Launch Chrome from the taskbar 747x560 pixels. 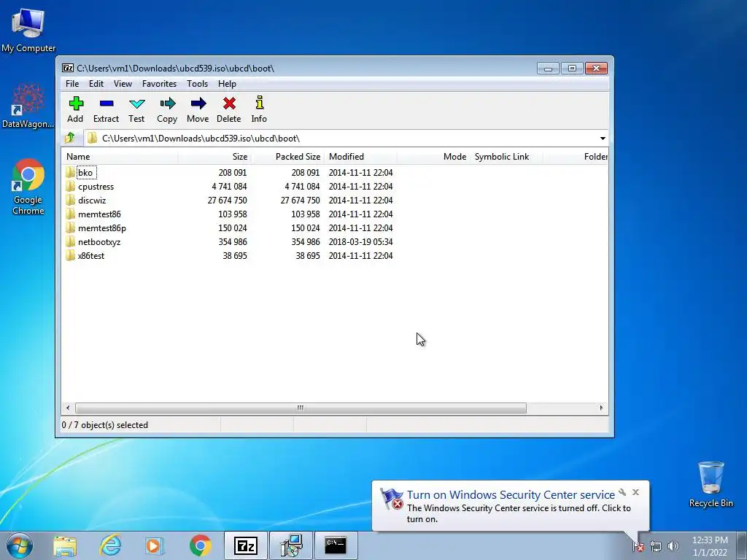click(x=200, y=545)
